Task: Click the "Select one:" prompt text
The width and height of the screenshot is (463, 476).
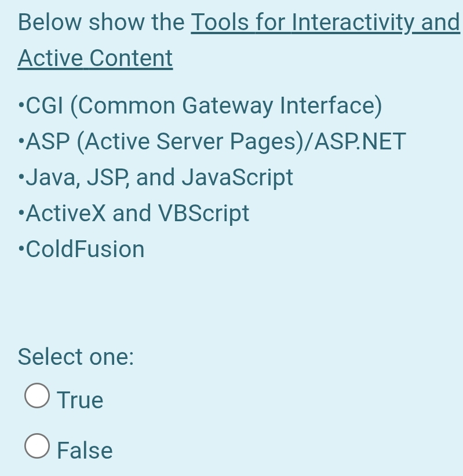Action: point(76,357)
